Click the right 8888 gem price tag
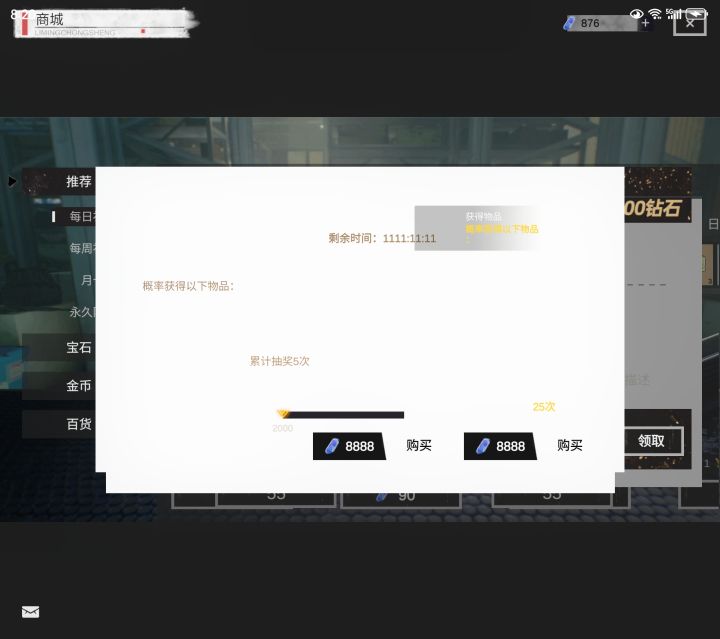720x639 pixels. click(501, 446)
